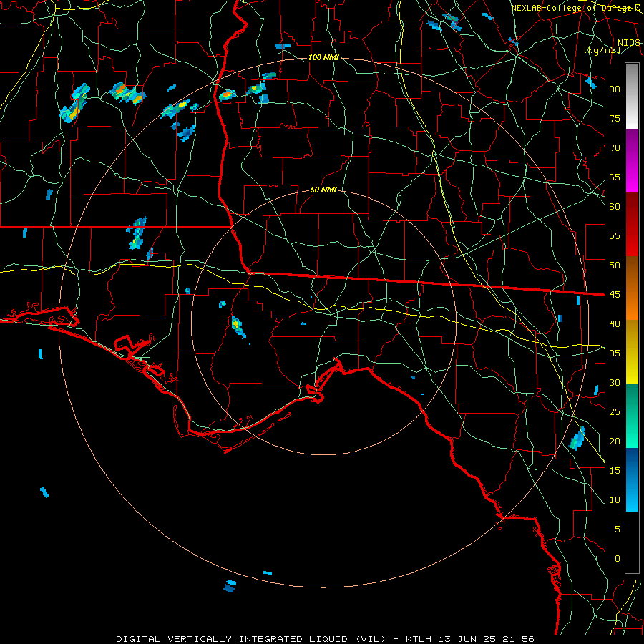Click the NIDS label above the scale
644x644 pixels.
629,43
